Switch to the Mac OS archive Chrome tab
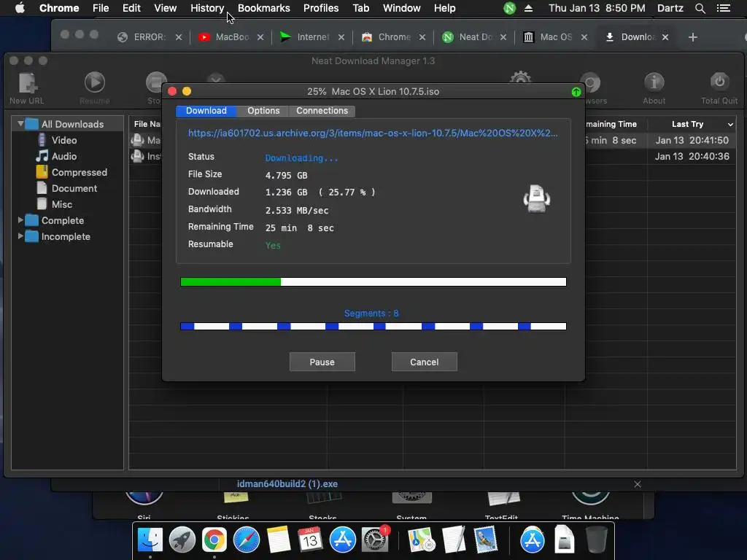Screen dimensions: 747x560 pyautogui.click(x=555, y=37)
